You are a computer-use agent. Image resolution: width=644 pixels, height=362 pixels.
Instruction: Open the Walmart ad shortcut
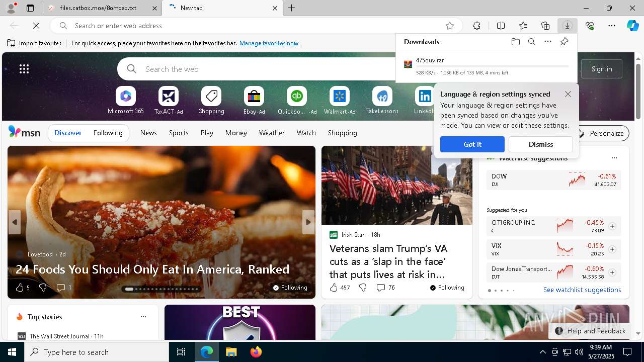click(x=340, y=101)
